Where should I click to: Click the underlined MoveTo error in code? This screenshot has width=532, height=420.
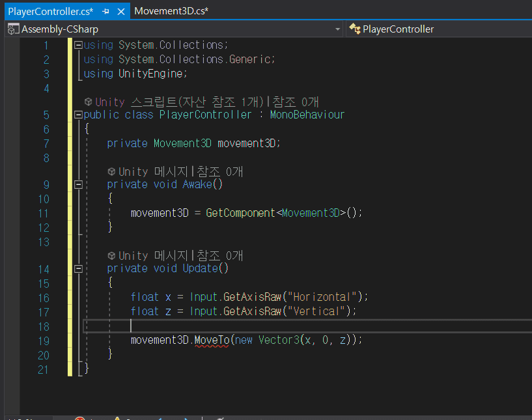click(212, 340)
